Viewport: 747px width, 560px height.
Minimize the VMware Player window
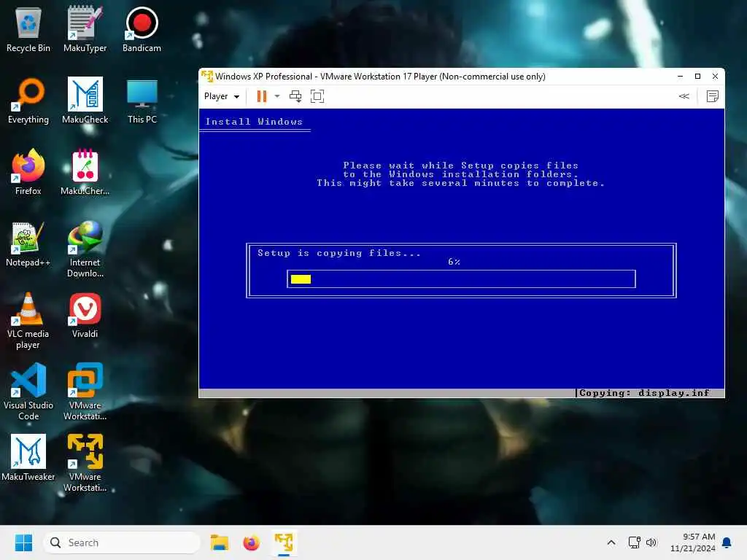[x=681, y=76]
